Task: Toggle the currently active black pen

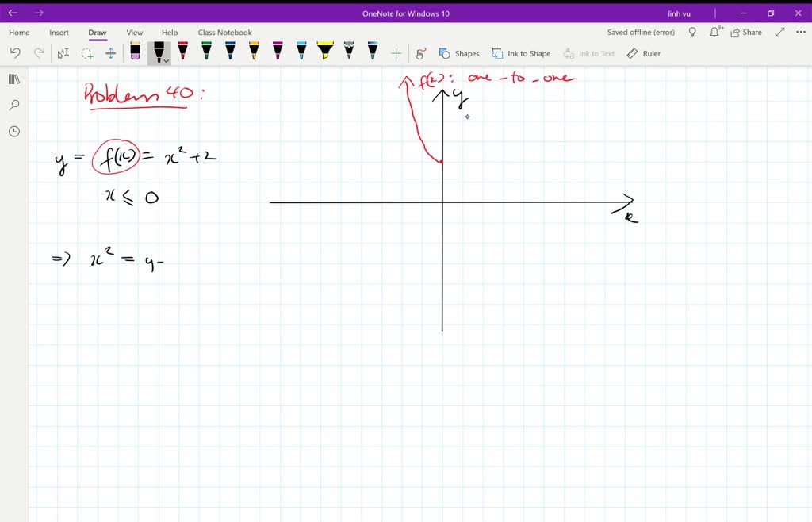Action: [x=157, y=52]
